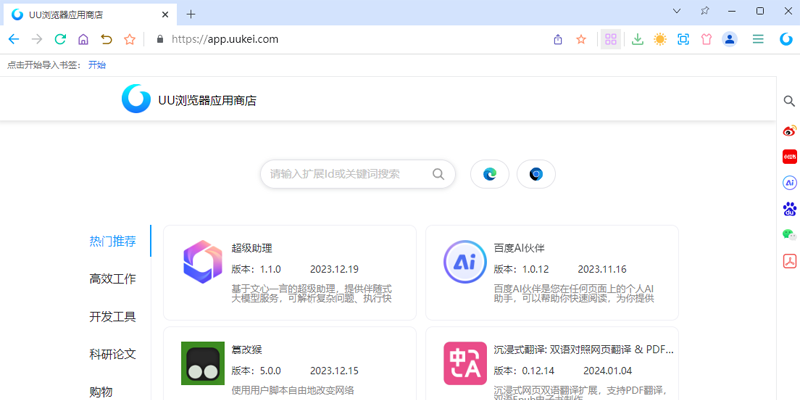Go back with the blue back arrow
This screenshot has height=400, width=800.
coord(14,39)
